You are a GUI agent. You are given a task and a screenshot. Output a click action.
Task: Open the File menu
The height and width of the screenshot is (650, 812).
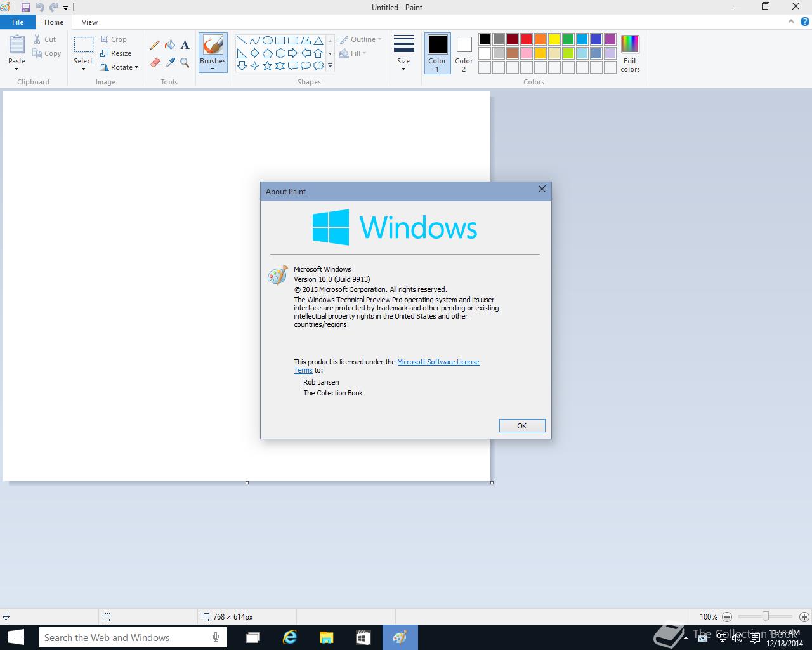coord(18,22)
